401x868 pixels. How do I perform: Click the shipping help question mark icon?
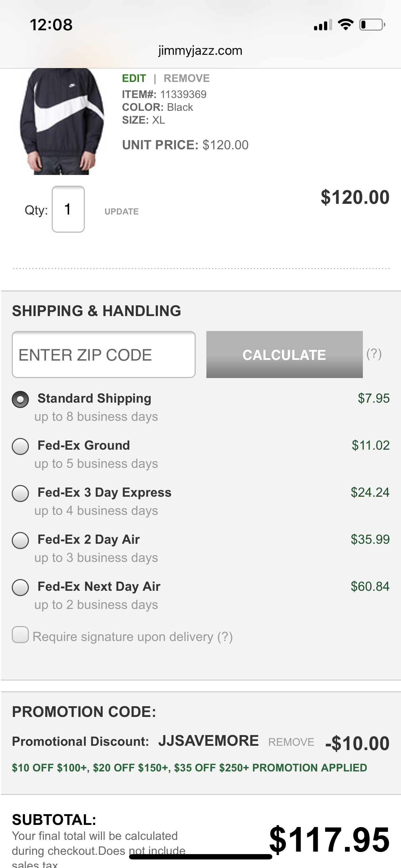(x=374, y=354)
